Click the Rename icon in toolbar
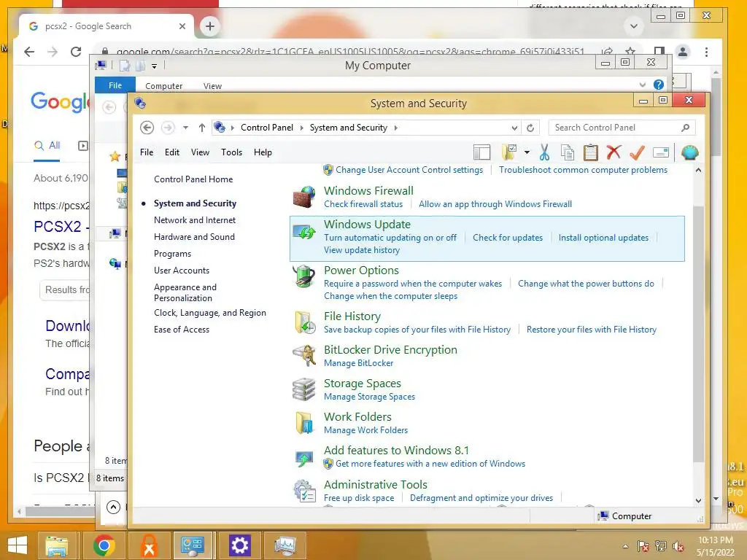The image size is (747, 560). tap(661, 152)
